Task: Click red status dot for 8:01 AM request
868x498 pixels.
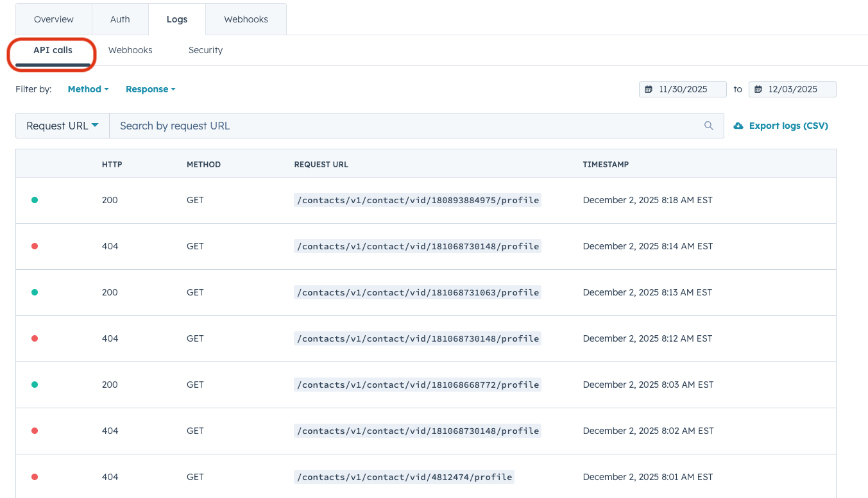Action: pyautogui.click(x=35, y=477)
